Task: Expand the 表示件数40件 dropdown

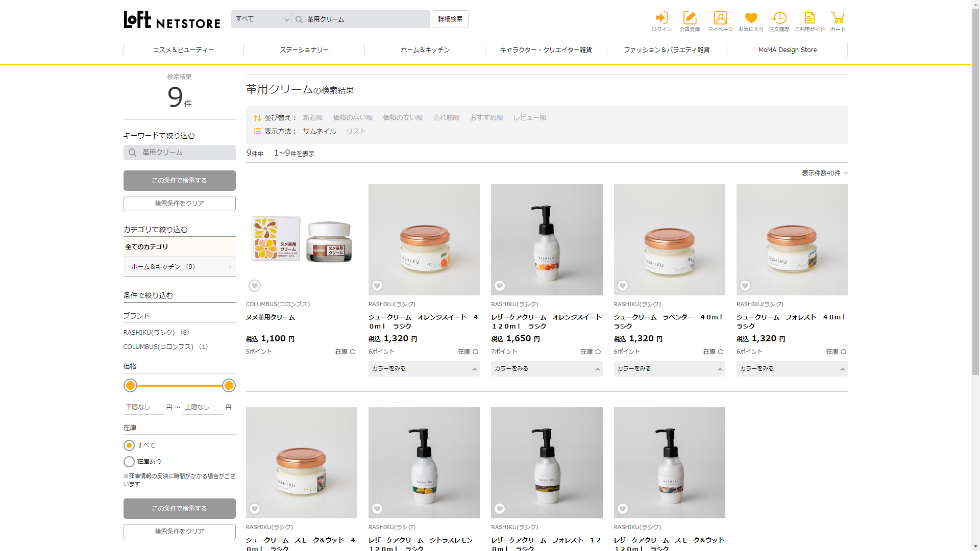Action: (x=824, y=173)
